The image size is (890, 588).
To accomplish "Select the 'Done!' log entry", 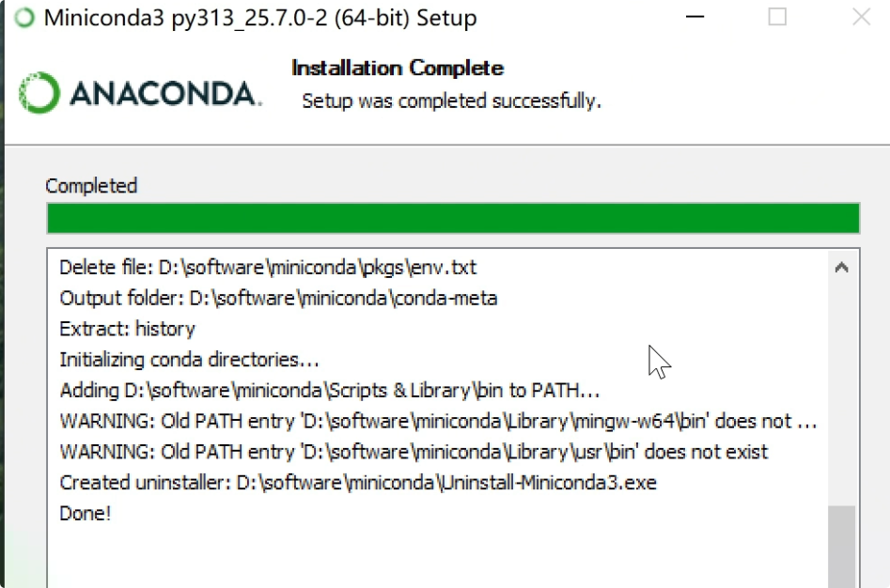I will click(x=85, y=513).
